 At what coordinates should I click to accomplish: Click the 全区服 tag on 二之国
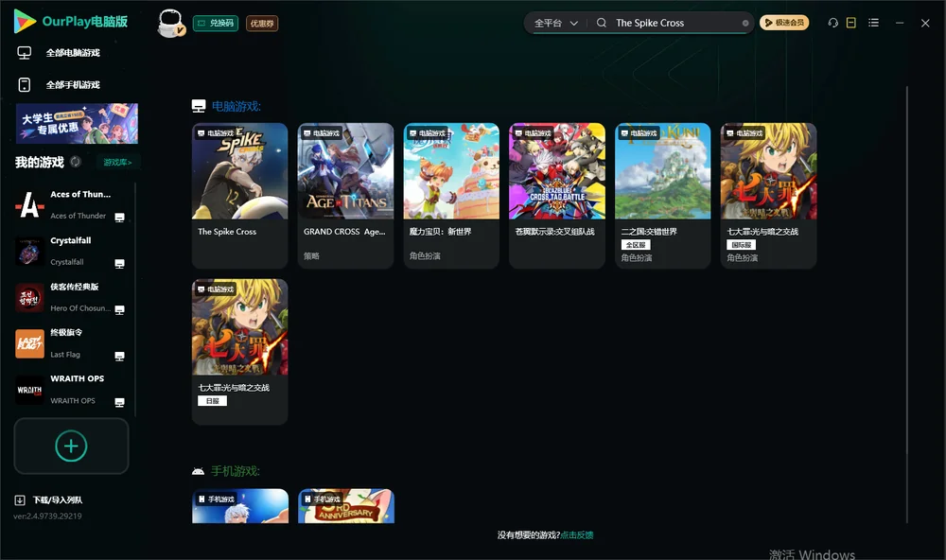tap(636, 245)
